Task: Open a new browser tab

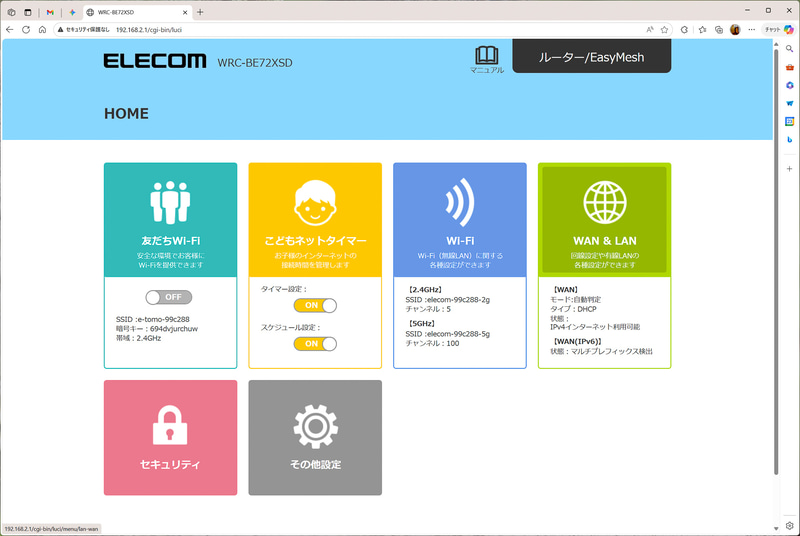Action: pyautogui.click(x=200, y=12)
